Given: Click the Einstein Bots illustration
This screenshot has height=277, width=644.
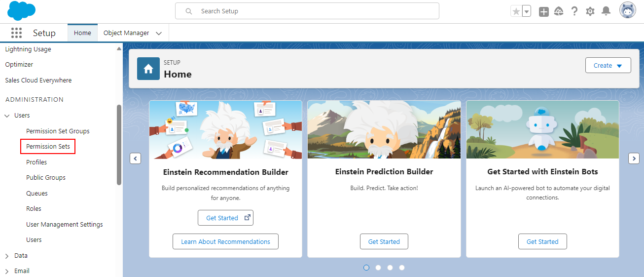Looking at the screenshot, I should click(x=542, y=129).
